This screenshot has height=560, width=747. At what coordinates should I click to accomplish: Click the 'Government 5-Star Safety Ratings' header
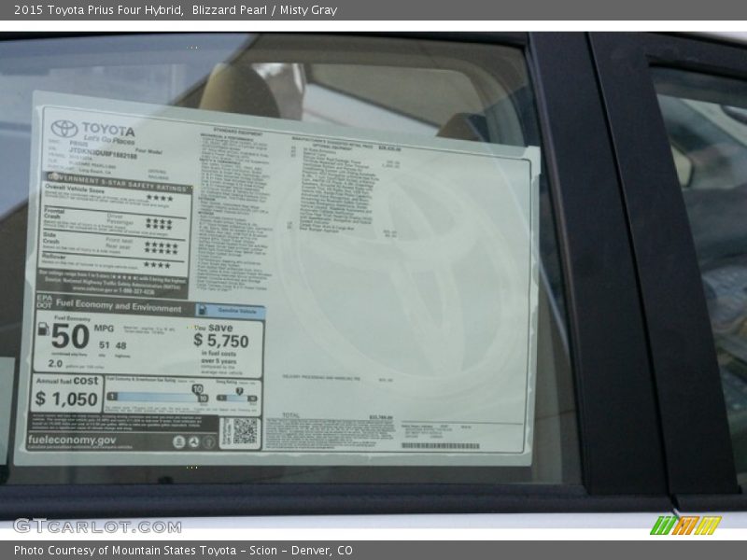click(x=116, y=181)
